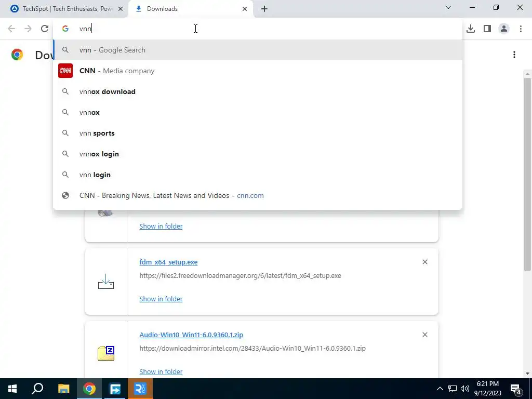Image resolution: width=532 pixels, height=399 pixels.
Task: Go forward using the forward arrow
Action: (28, 29)
